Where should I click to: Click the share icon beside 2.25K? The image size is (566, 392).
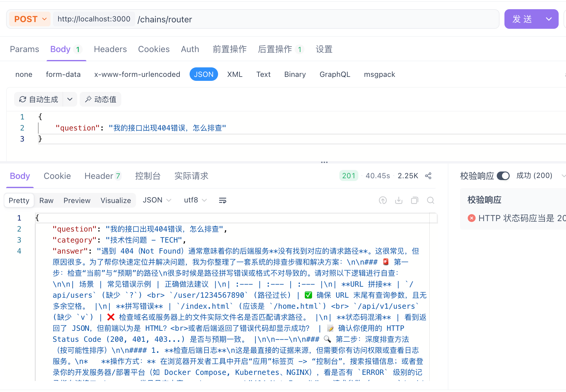pyautogui.click(x=428, y=176)
